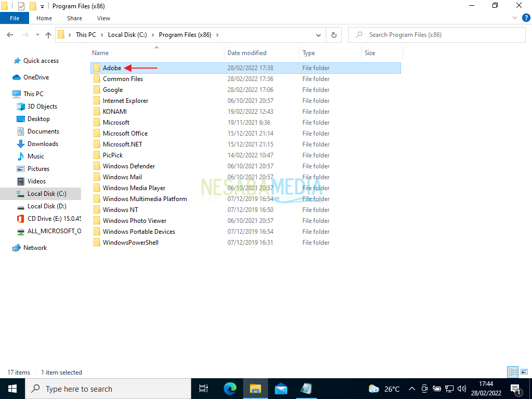
Task: Open the File menu
Action: [15, 18]
